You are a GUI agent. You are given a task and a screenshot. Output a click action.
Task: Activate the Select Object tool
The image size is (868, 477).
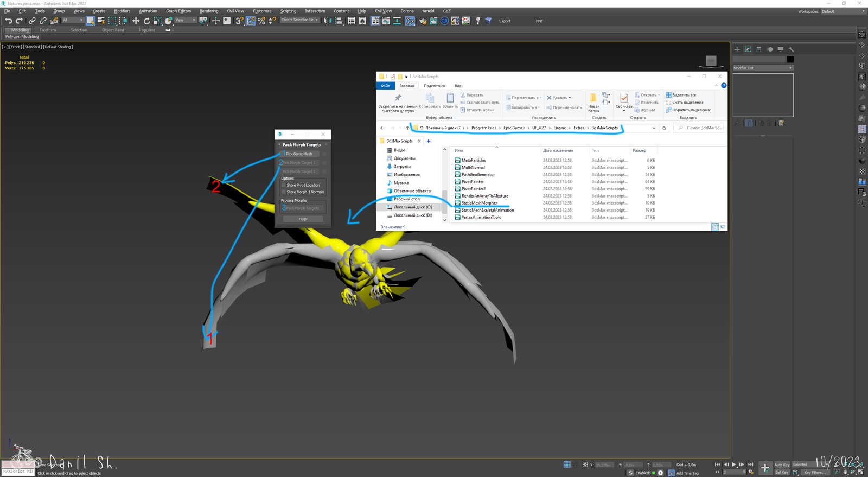[x=90, y=21]
